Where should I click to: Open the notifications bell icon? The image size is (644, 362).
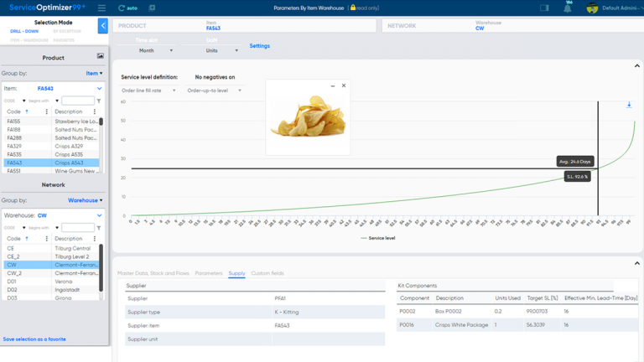567,8
